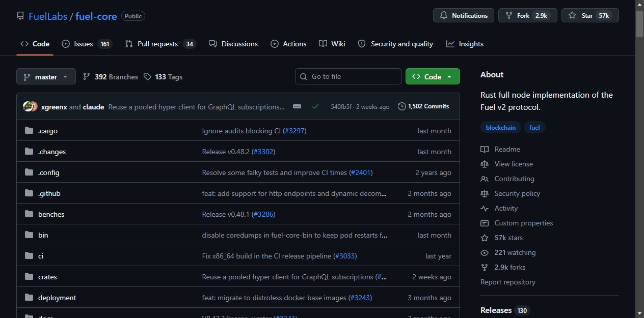The height and width of the screenshot is (318, 644).
Task: Open commit hash 540fb5f
Action: (341, 107)
